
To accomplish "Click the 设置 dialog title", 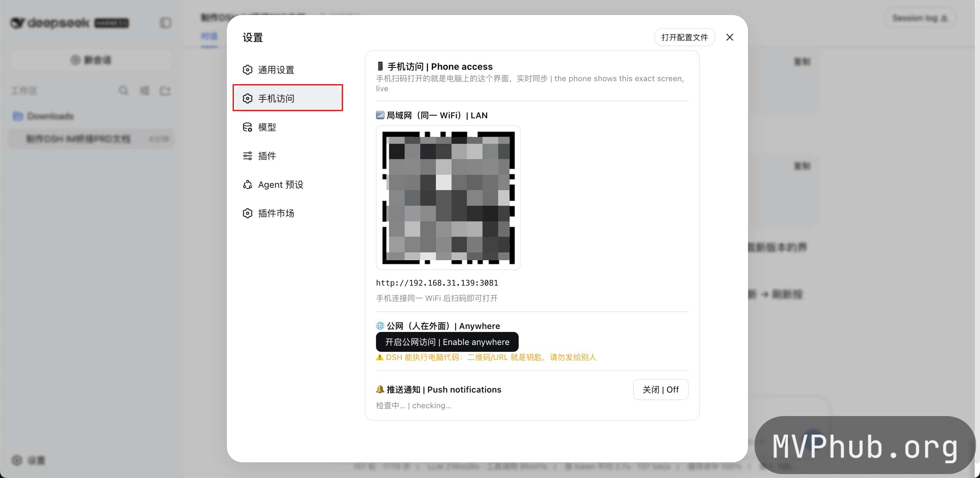I will coord(253,37).
